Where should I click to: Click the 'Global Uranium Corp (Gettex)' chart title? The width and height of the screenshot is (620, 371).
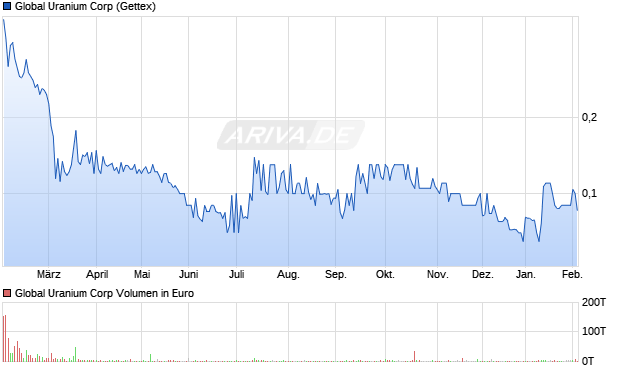[85, 6]
